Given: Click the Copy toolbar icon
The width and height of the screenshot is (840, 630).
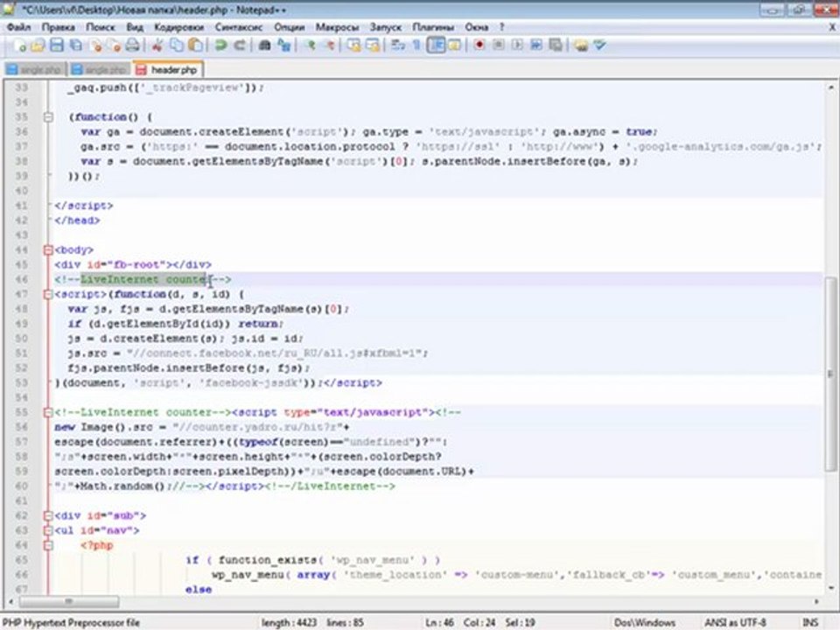Looking at the screenshot, I should [x=176, y=45].
